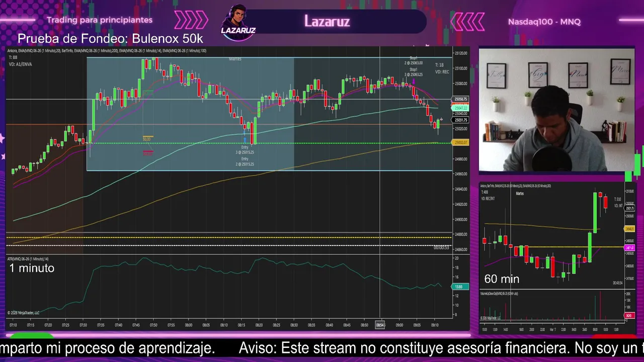Screen dimensions: 644x362
Task: Click the '1 minuto' timeframe label
Action: pyautogui.click(x=32, y=268)
